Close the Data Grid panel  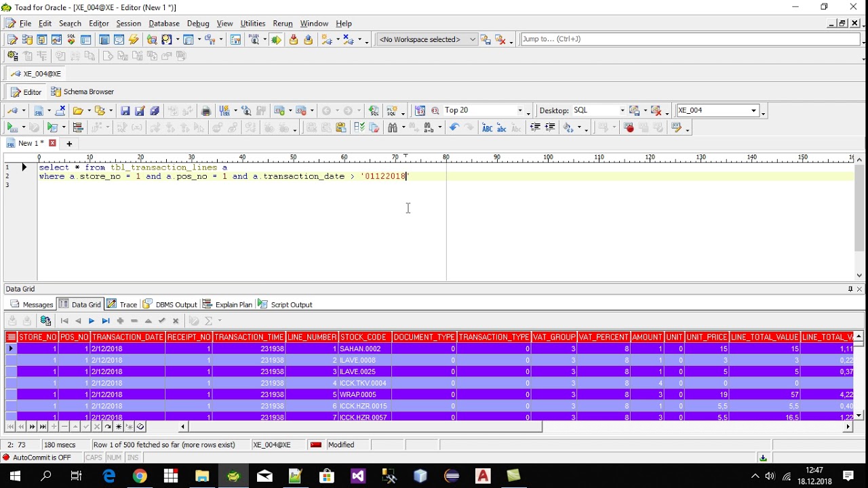859,289
